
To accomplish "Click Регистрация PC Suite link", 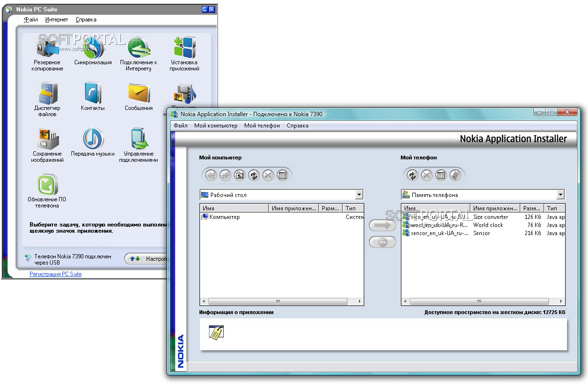I will tap(56, 274).
